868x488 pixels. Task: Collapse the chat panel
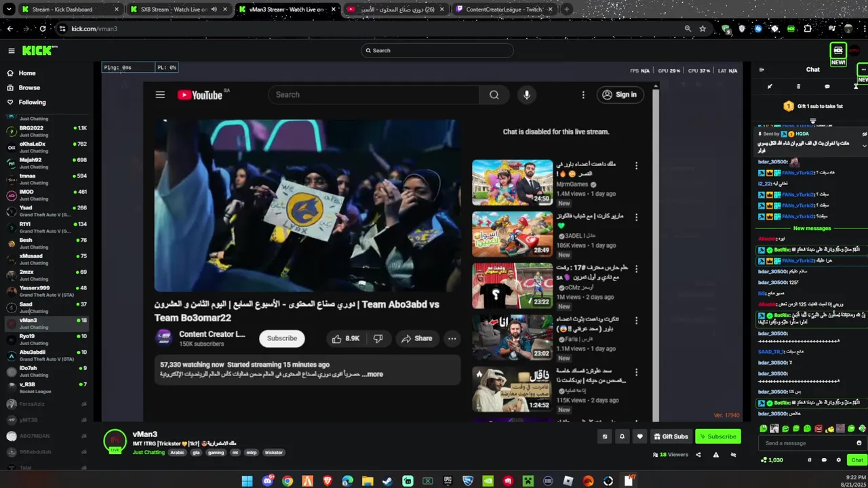tap(762, 70)
